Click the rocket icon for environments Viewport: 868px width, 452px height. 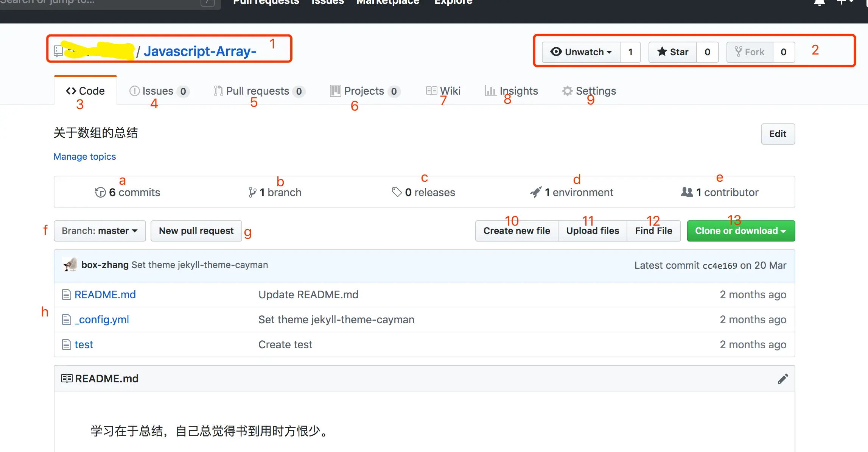pos(535,192)
